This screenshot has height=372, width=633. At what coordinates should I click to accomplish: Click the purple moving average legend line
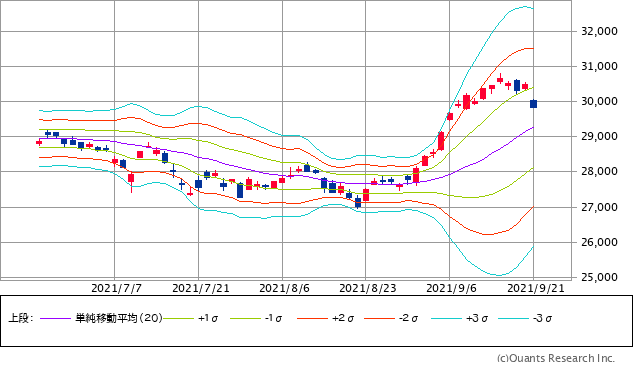[x=56, y=319]
